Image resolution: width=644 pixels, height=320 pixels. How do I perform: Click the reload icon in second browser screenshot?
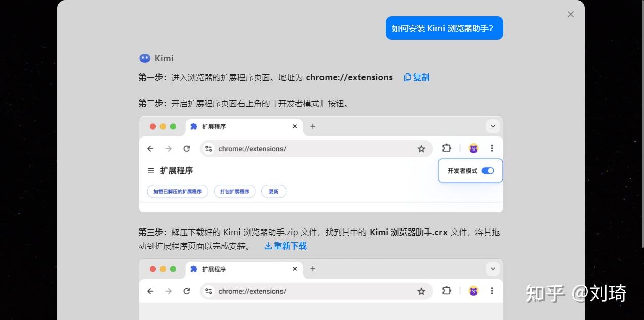pos(187,291)
